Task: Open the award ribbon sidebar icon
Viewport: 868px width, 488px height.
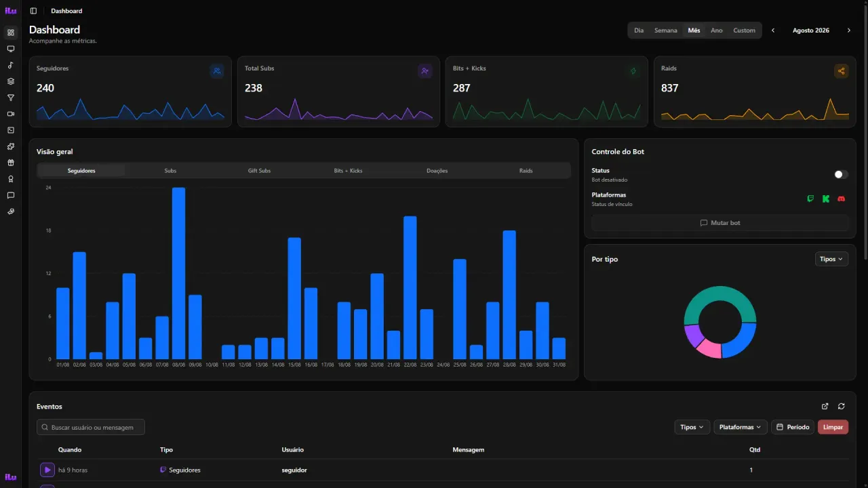Action: click(x=10, y=179)
